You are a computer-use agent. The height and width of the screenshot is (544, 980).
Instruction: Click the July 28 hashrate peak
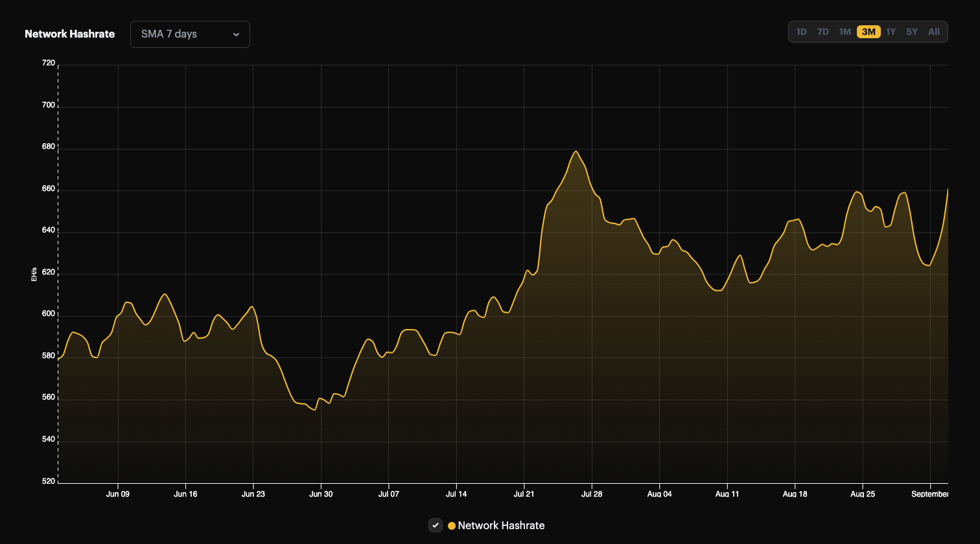(577, 151)
